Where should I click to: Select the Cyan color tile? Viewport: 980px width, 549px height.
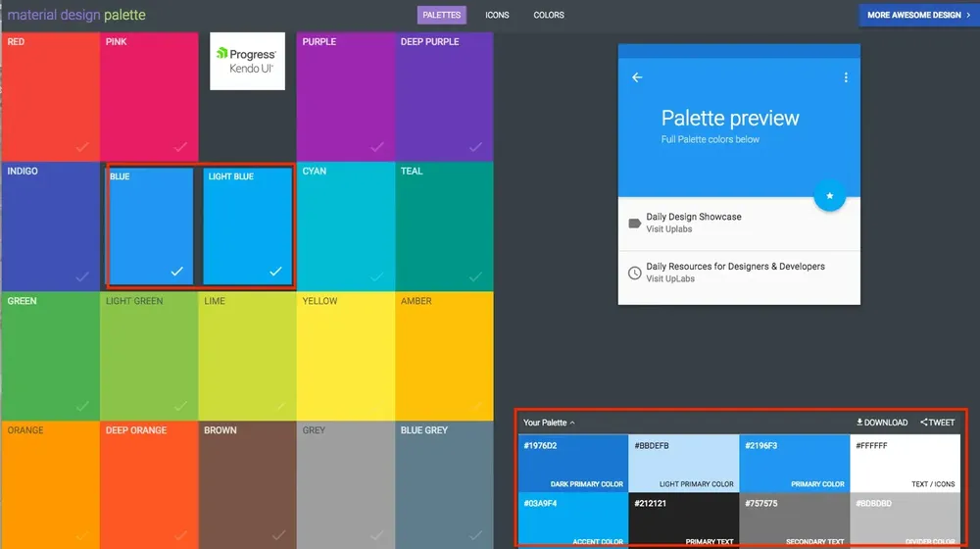pos(346,226)
